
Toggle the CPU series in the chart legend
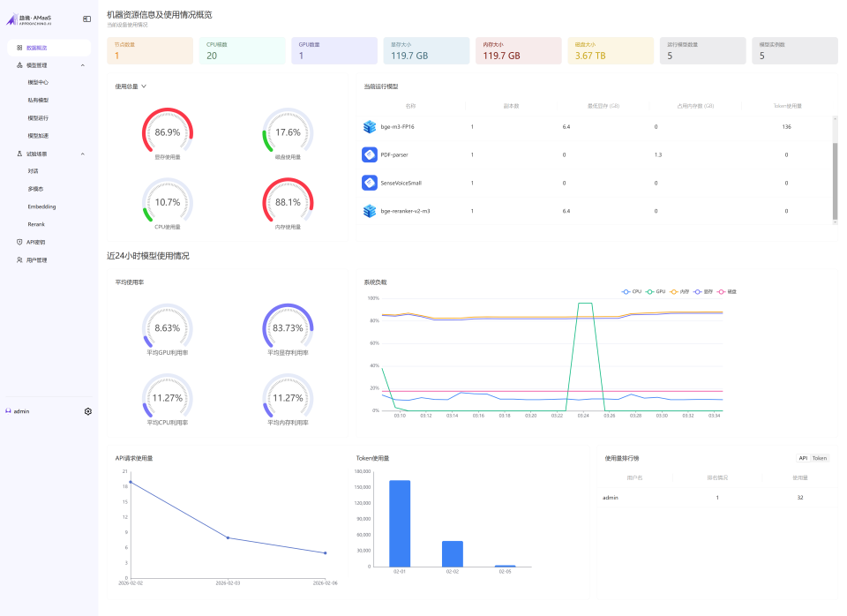632,291
